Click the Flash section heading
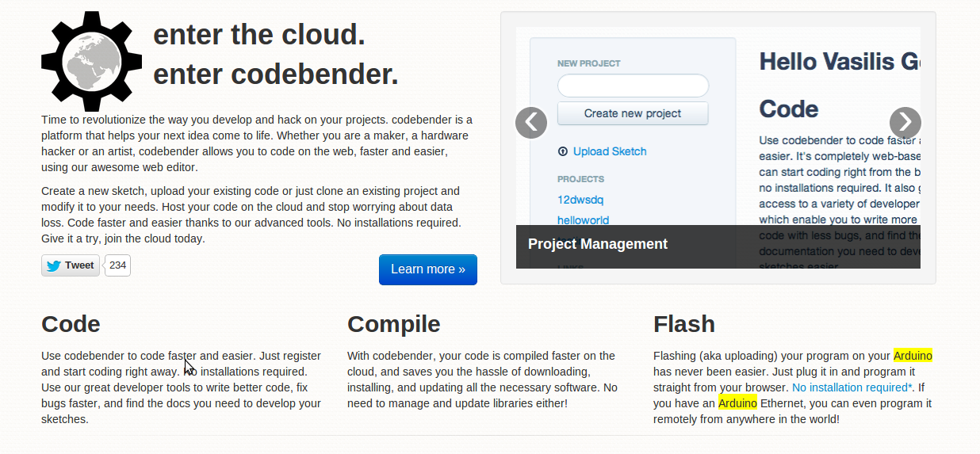 click(683, 324)
